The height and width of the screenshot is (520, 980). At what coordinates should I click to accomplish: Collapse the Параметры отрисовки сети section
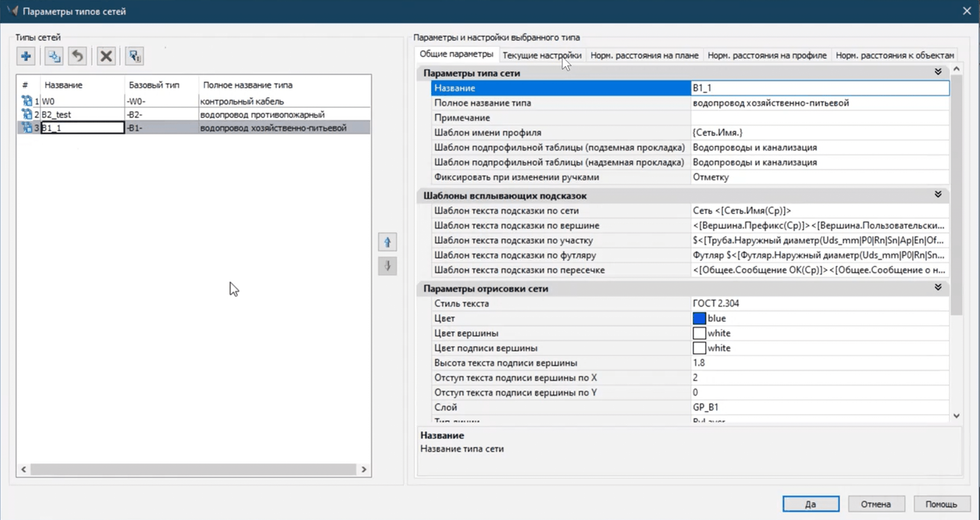(x=938, y=288)
